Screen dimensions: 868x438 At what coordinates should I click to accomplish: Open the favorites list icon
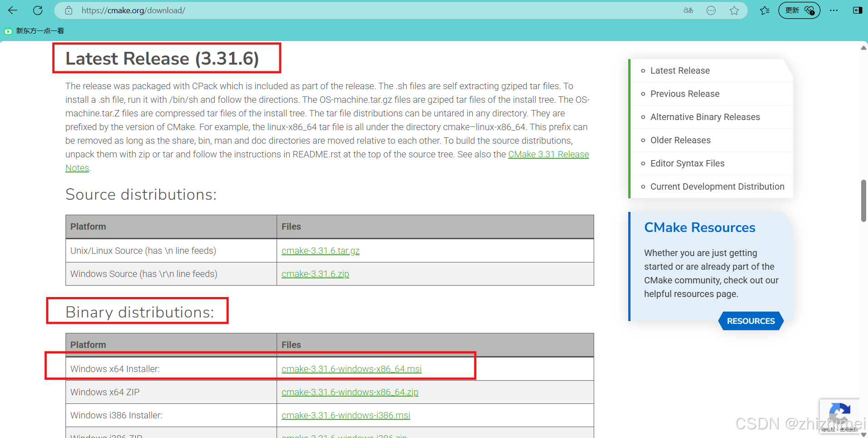tap(765, 10)
